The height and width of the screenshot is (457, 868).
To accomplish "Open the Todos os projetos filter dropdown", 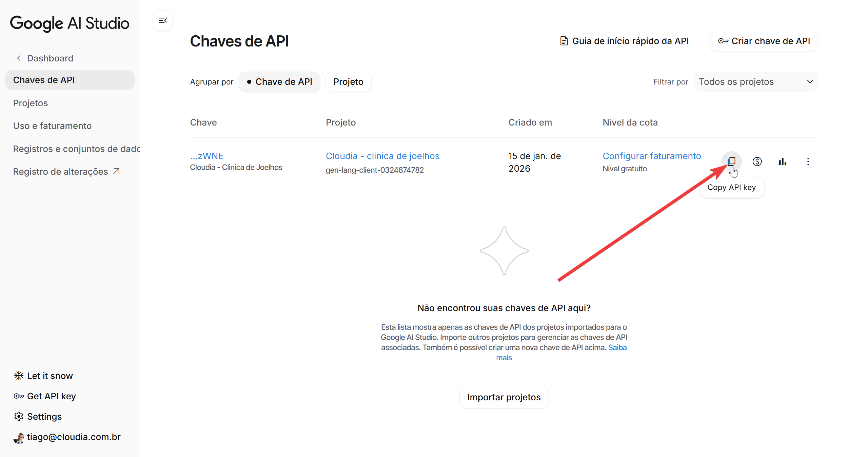I will click(756, 82).
